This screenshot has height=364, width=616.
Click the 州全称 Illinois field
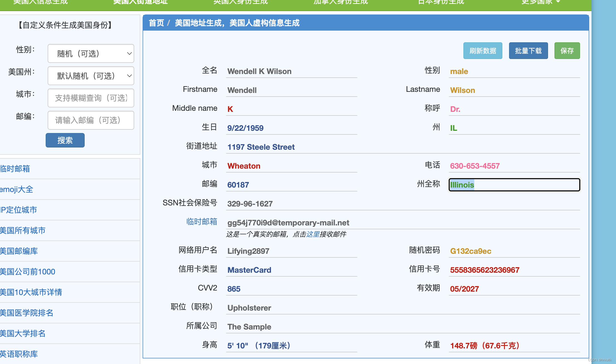tap(514, 185)
